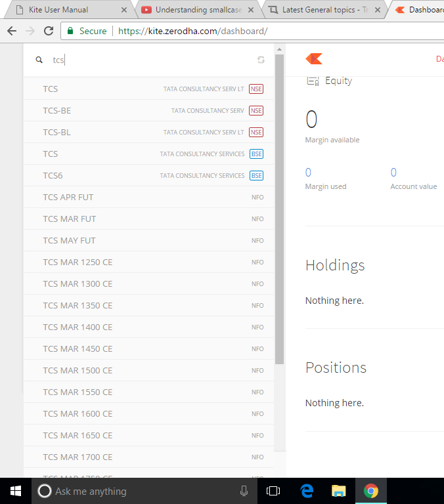Select TCS MAR 1300 CE option
The width and height of the screenshot is (444, 504).
(x=148, y=283)
